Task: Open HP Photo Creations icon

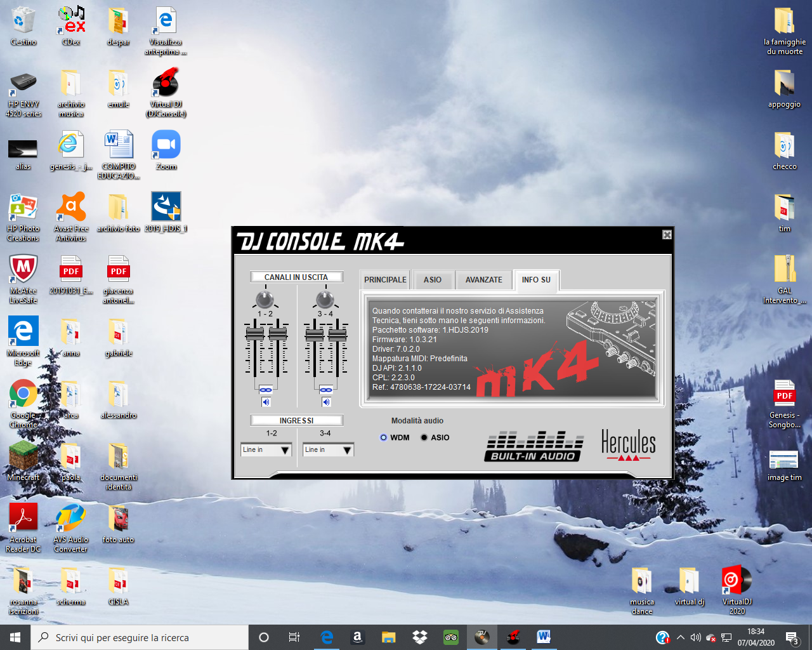Action: pos(23,217)
